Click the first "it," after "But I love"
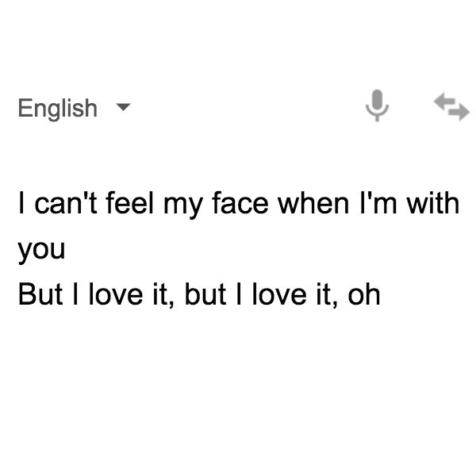Viewport: 476px width, 476px height. click(163, 294)
